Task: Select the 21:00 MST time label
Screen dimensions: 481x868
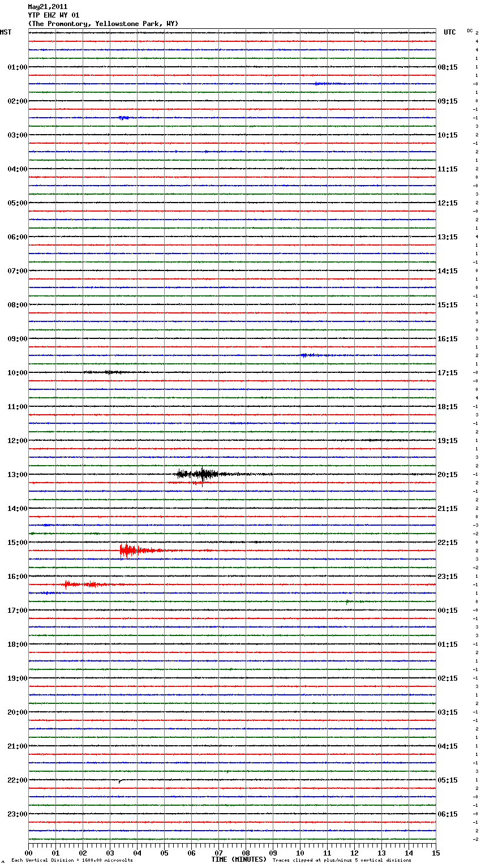Action: 18,746
